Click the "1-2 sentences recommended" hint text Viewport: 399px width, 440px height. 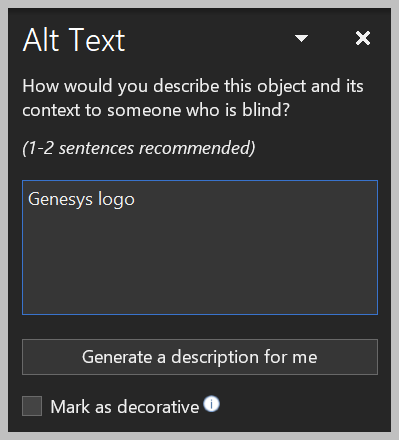pyautogui.click(x=139, y=148)
